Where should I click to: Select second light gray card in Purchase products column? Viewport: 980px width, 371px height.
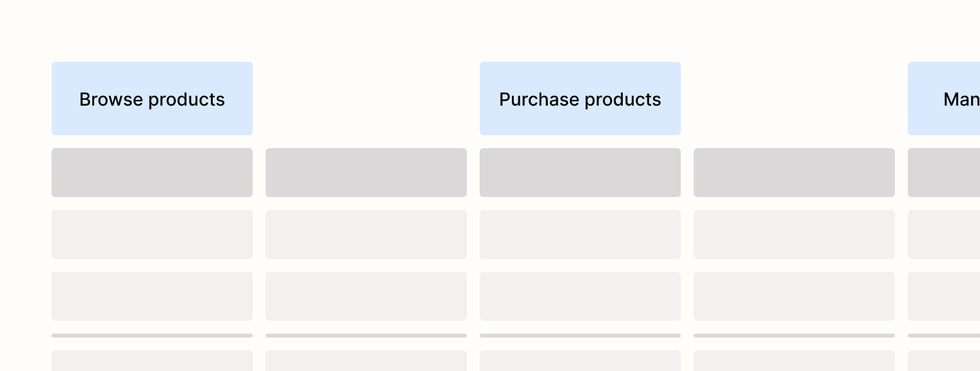580,296
